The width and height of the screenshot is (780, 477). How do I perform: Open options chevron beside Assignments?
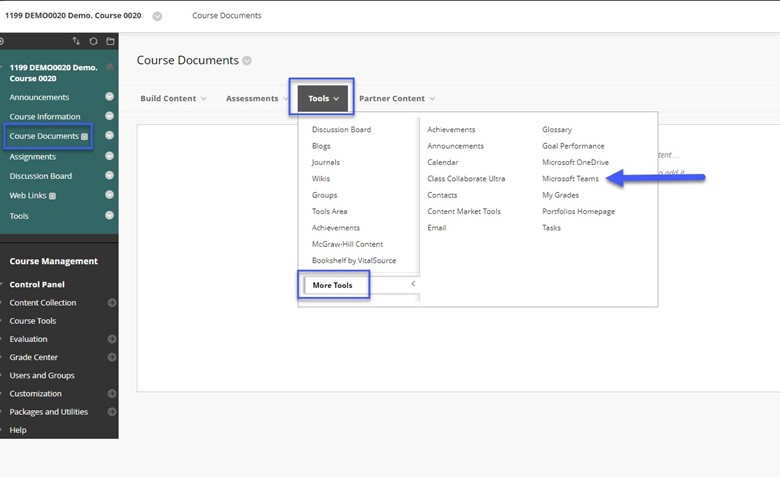[109, 156]
